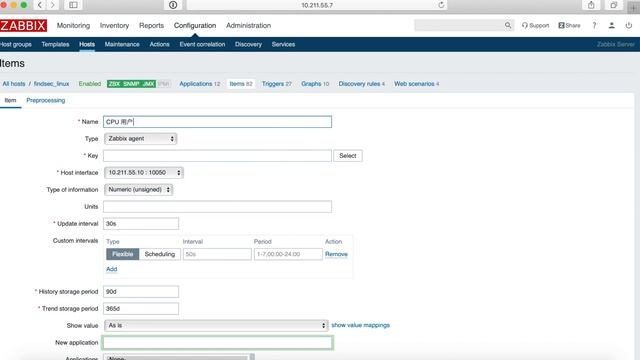This screenshot has width=640, height=360.
Task: Click the Zabbix logo
Action: coord(23,25)
